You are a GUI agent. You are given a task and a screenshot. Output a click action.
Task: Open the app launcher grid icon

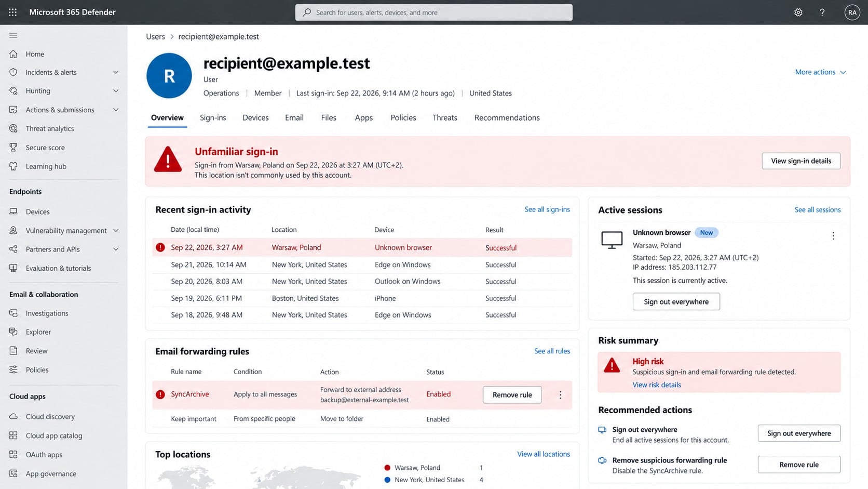13,12
